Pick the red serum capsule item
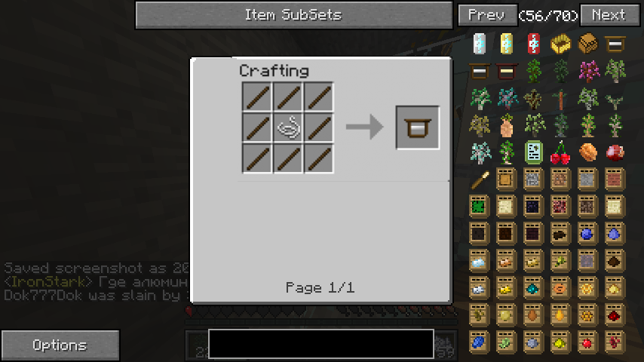The image size is (644, 362). (533, 44)
